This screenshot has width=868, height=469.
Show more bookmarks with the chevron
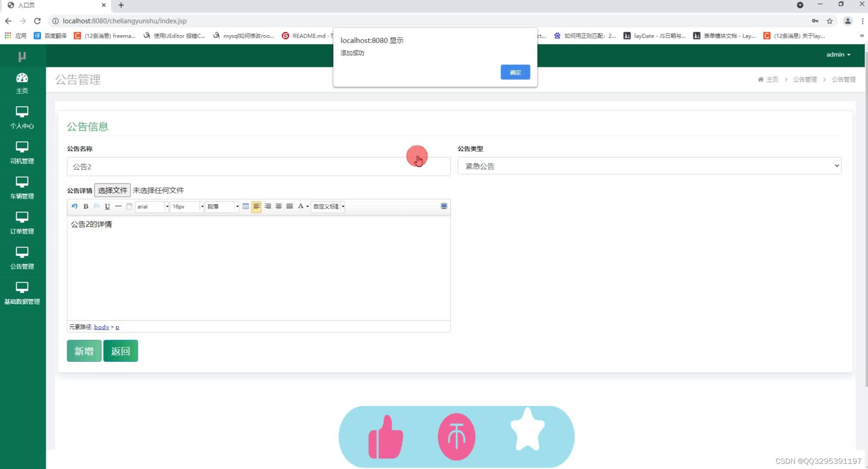pos(861,36)
